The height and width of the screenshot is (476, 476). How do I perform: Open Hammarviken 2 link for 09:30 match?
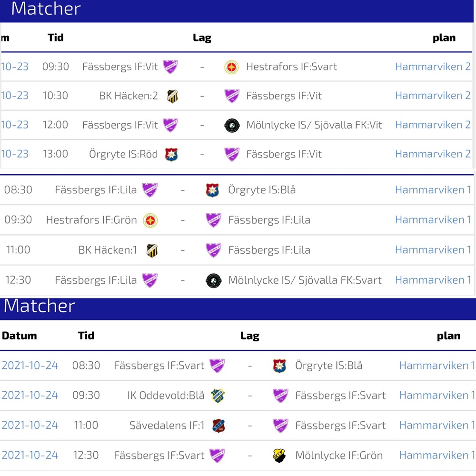(x=433, y=67)
